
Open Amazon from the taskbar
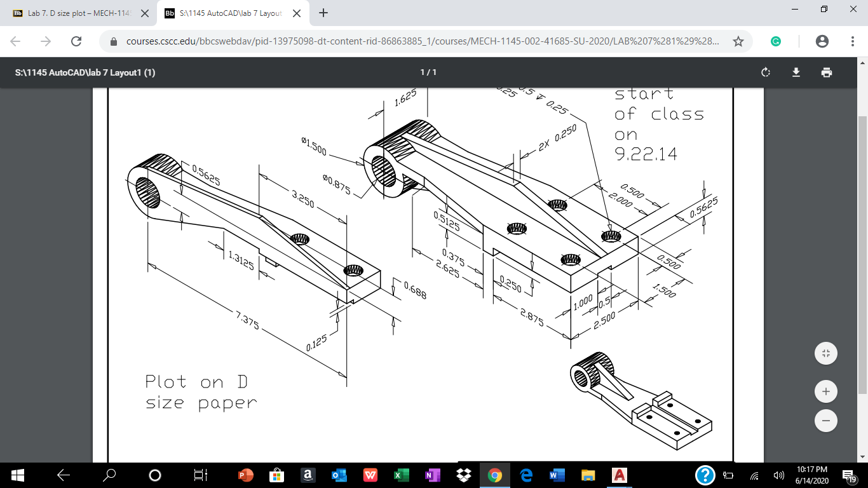coord(308,475)
